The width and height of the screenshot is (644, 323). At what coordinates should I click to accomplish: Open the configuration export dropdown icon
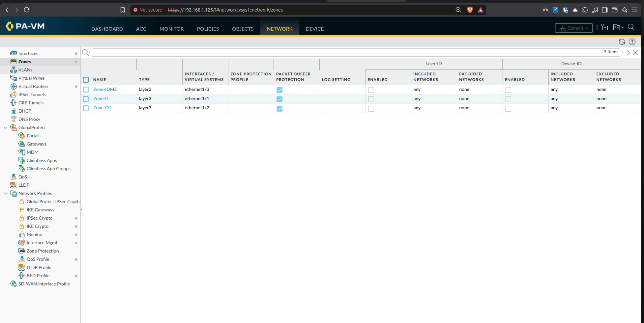pos(618,27)
